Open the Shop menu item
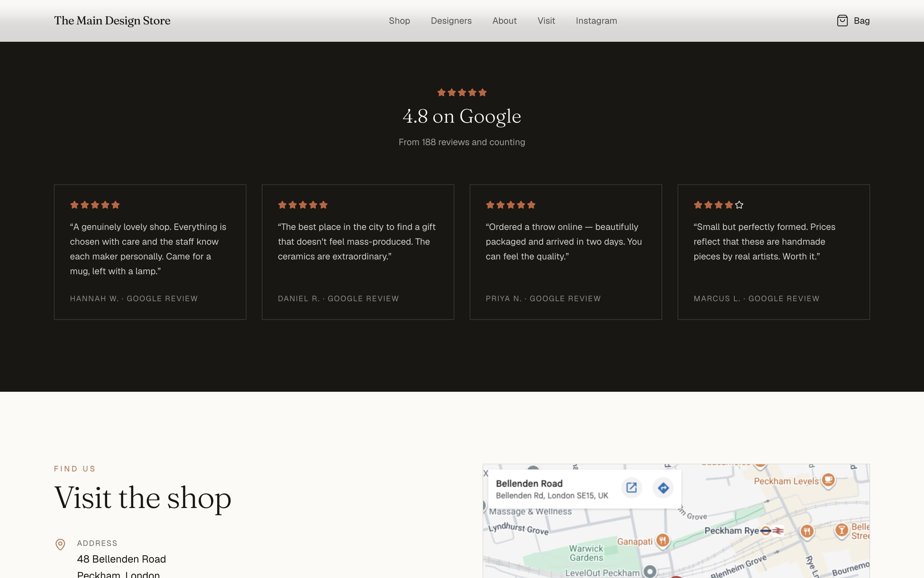The width and height of the screenshot is (924, 578). click(x=399, y=21)
